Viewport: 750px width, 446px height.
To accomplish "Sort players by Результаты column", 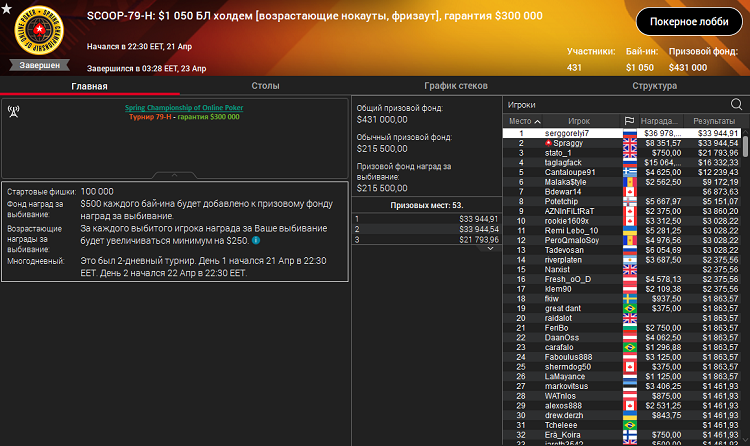I will [x=714, y=121].
